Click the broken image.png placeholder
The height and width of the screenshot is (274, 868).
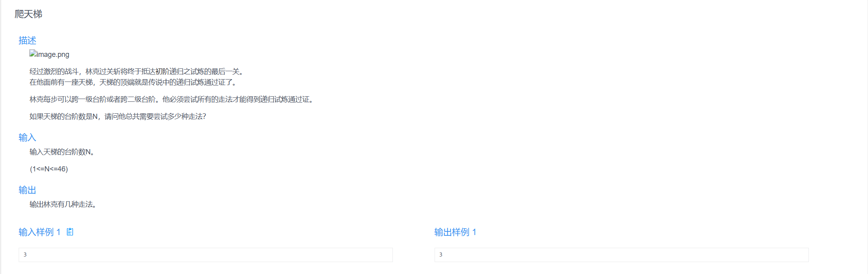[49, 54]
